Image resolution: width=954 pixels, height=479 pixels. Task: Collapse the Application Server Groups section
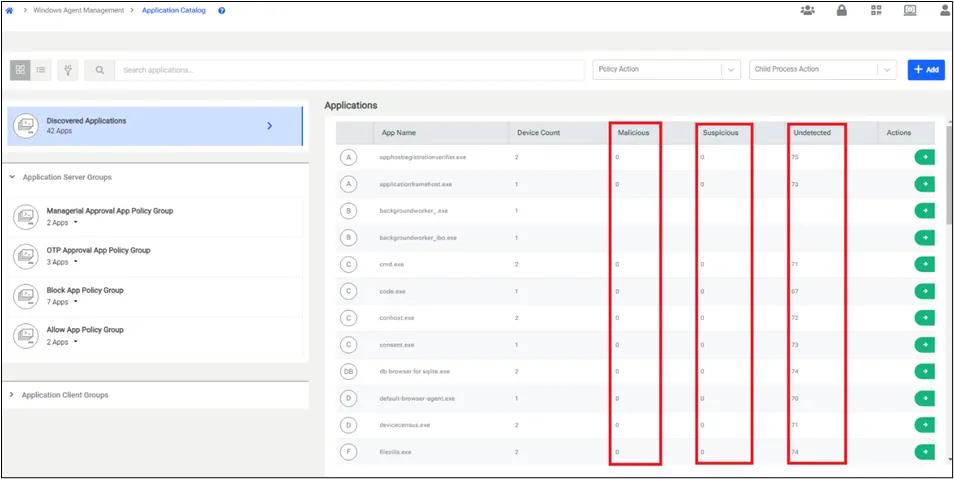pyautogui.click(x=12, y=177)
